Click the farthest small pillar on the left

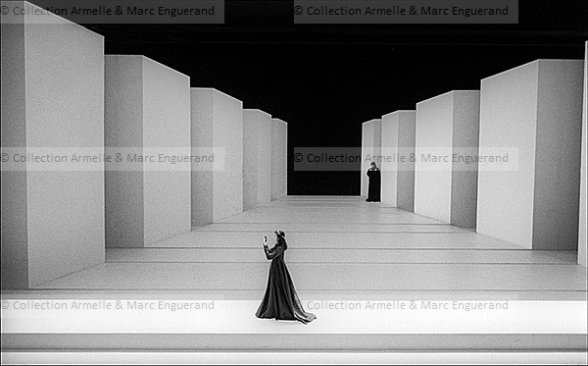[x=279, y=158]
